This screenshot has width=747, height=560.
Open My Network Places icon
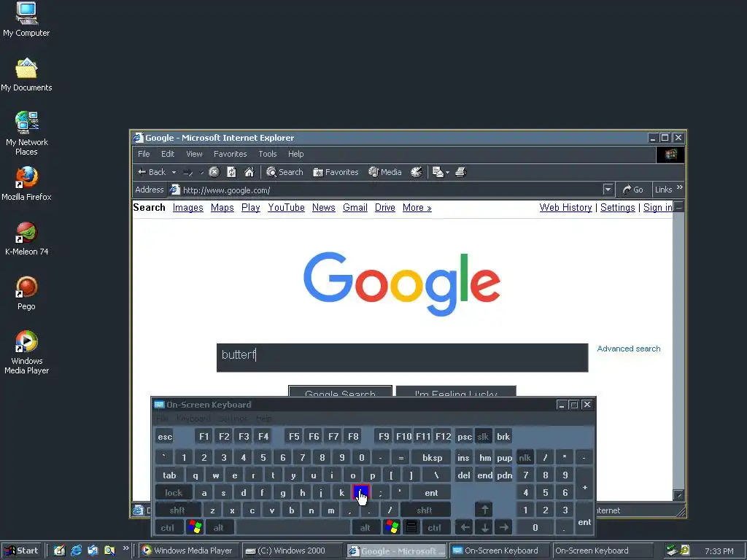[x=27, y=133]
